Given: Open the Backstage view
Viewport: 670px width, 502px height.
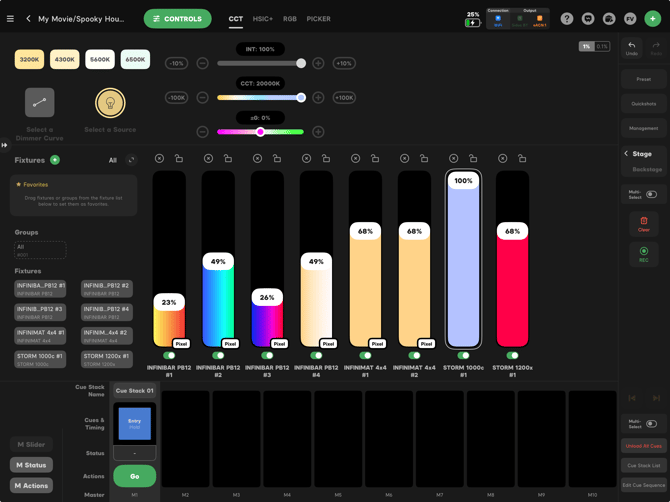Looking at the screenshot, I should [x=647, y=169].
